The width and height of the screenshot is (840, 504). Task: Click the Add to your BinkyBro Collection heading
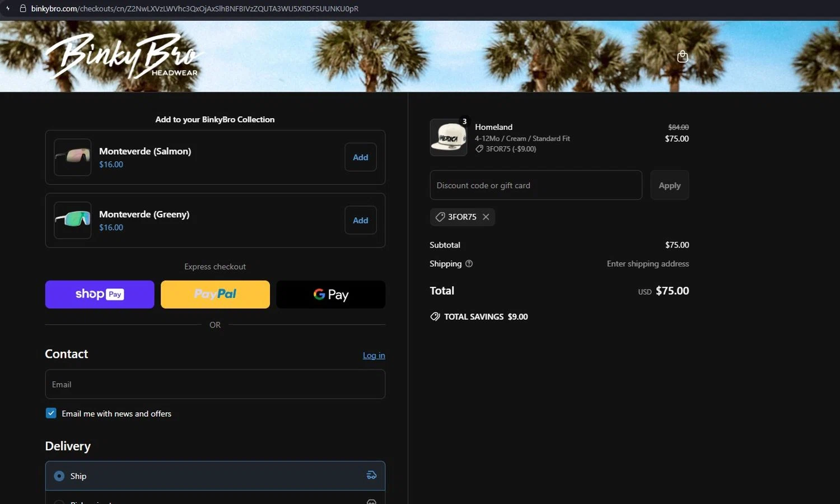[x=215, y=119]
